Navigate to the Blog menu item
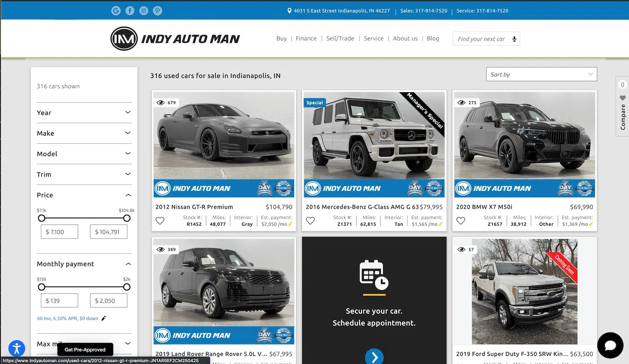The image size is (629, 364). point(433,38)
